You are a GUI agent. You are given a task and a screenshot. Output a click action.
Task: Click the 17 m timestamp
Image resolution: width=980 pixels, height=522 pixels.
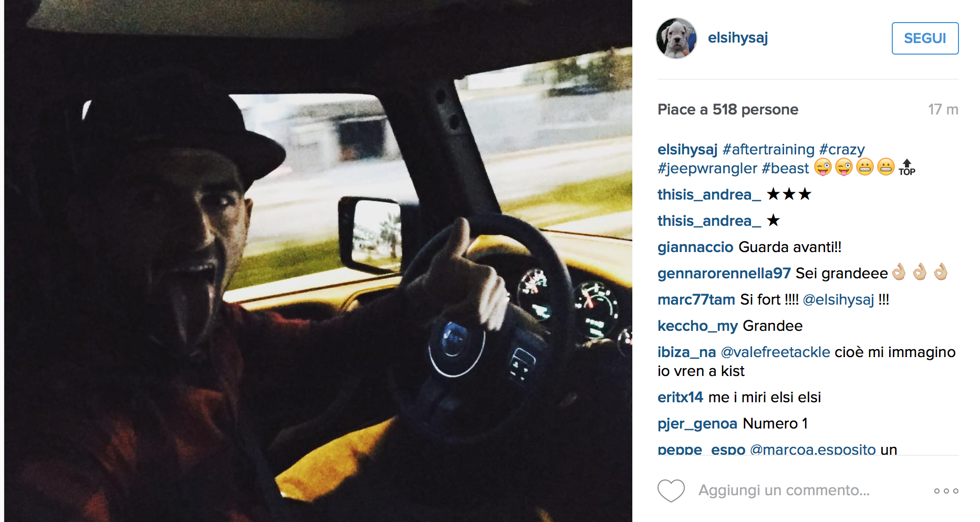pos(943,109)
